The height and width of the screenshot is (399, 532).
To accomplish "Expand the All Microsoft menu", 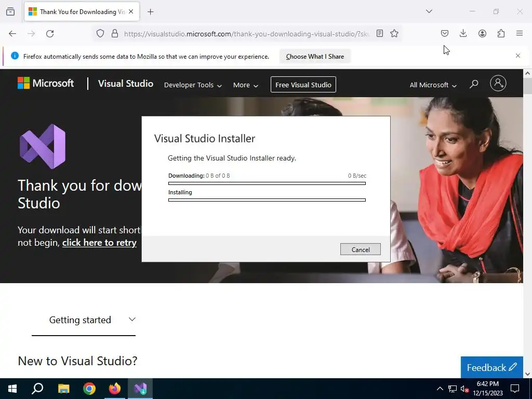I will click(433, 85).
